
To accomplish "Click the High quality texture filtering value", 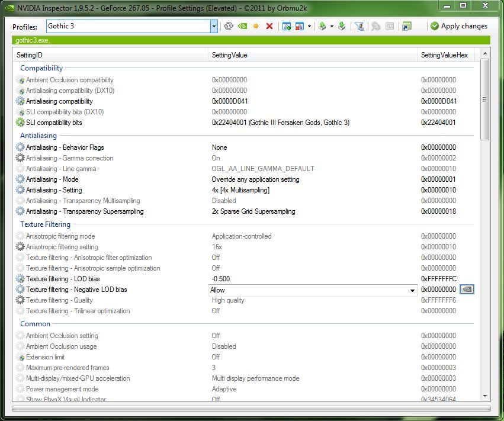I will pyautogui.click(x=228, y=300).
